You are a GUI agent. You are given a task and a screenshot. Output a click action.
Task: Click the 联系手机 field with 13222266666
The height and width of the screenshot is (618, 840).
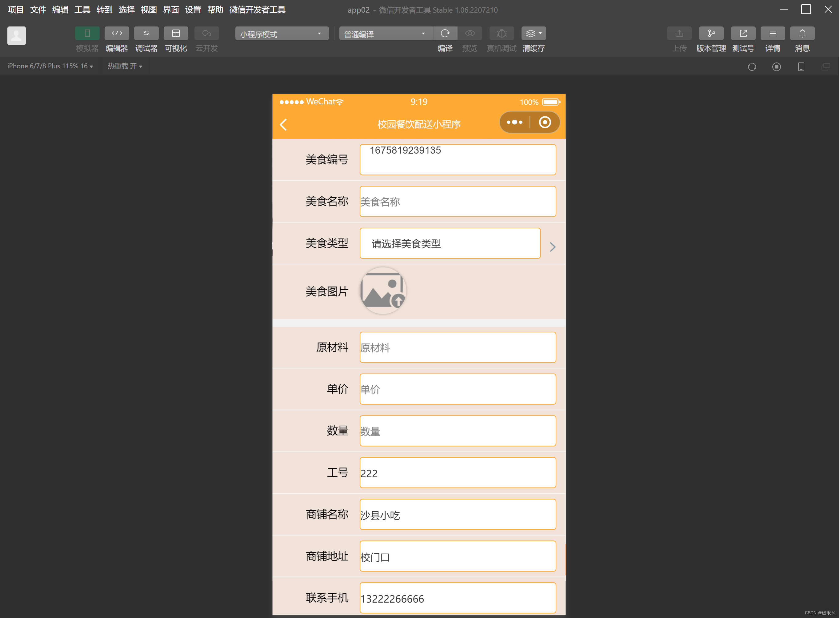coord(458,598)
